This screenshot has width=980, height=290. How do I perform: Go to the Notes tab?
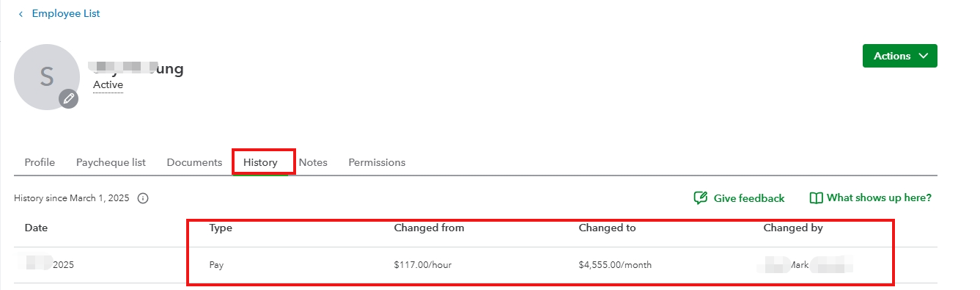pyautogui.click(x=313, y=162)
